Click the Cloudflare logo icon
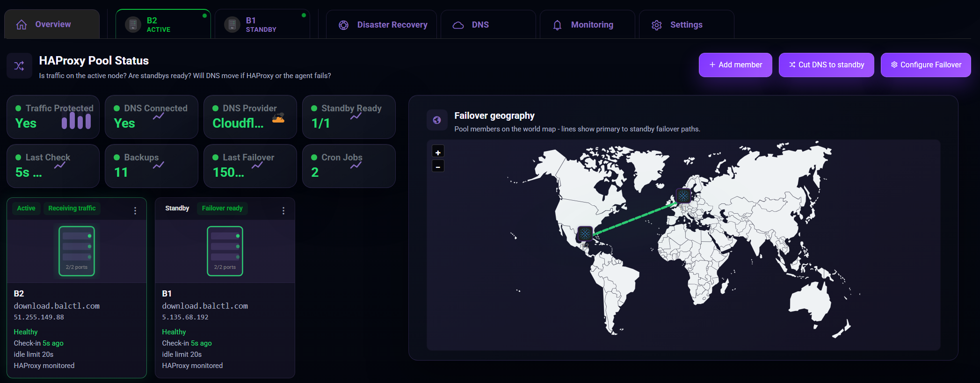 (x=278, y=118)
